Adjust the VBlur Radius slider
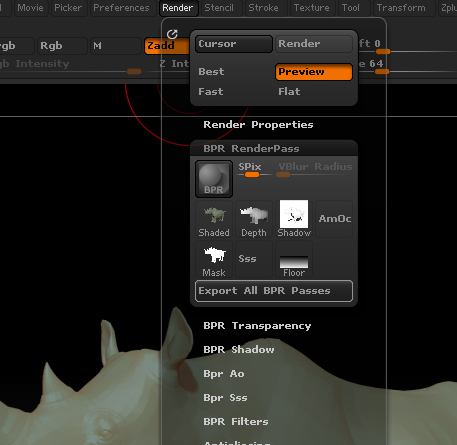Viewport: 457px width, 445px height. 314,170
